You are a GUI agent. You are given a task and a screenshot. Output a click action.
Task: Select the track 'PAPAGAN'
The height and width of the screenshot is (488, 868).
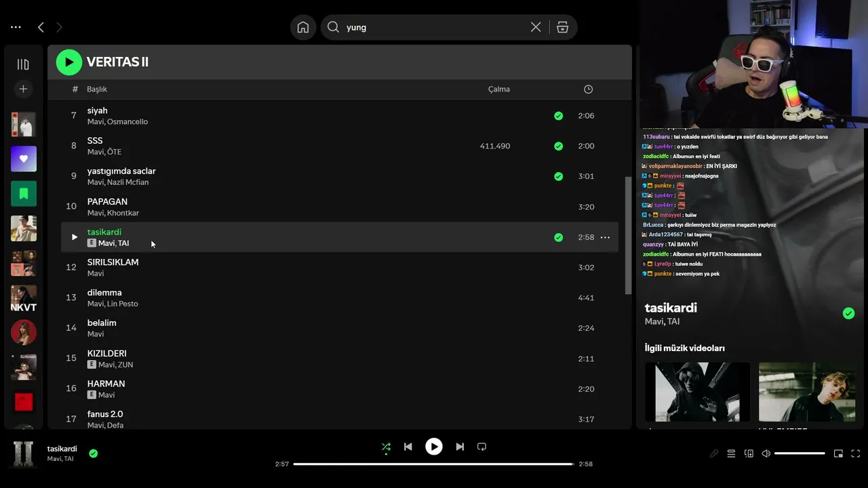(107, 201)
